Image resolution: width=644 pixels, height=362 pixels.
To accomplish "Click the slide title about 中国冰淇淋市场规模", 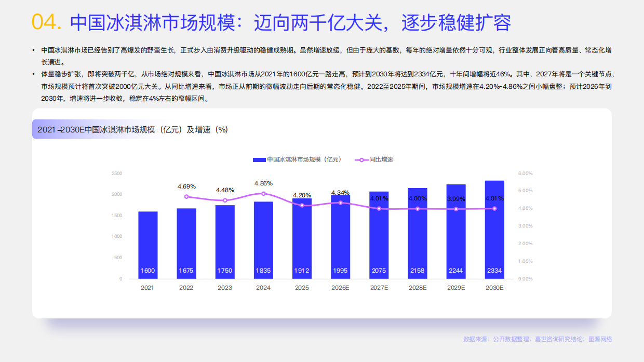I will 290,22.
